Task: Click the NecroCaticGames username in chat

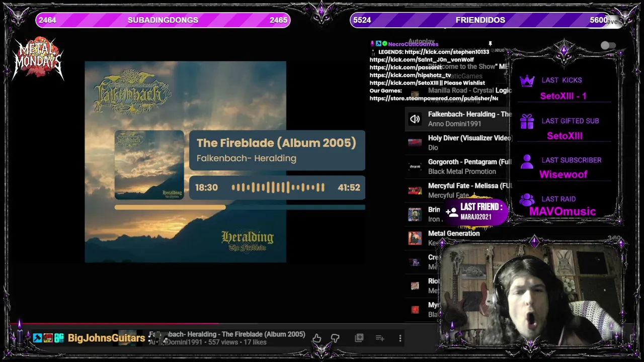Action: tap(413, 44)
